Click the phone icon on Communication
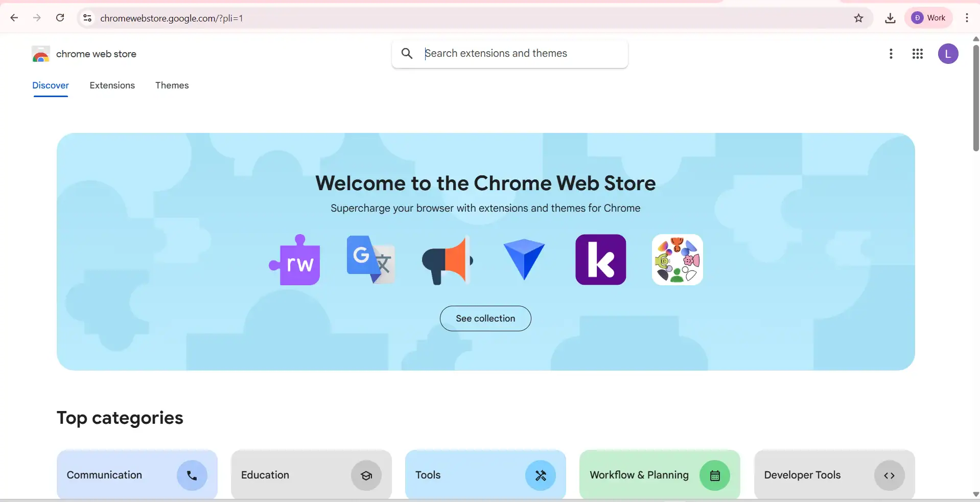 click(x=192, y=475)
